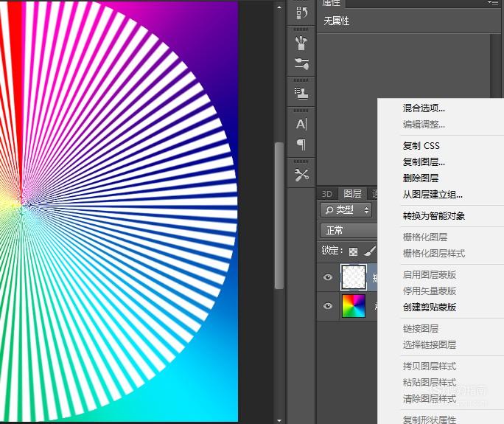Click the 复制形状属性 menu entry
The height and width of the screenshot is (424, 504).
pyautogui.click(x=430, y=420)
